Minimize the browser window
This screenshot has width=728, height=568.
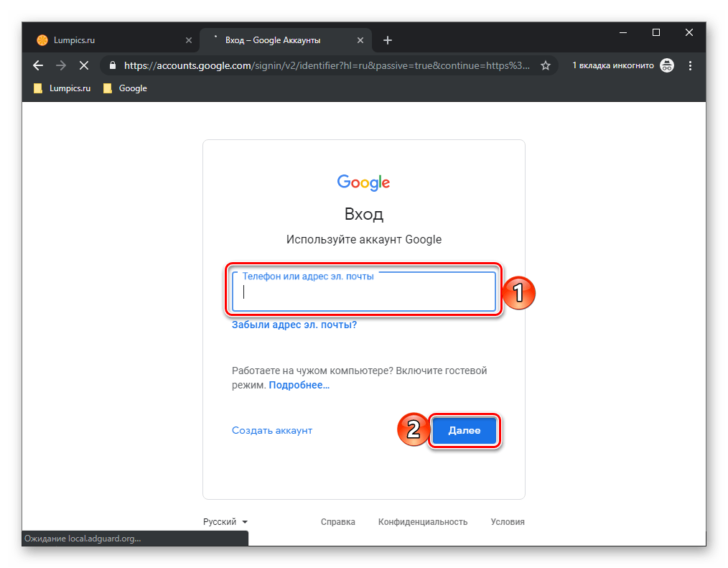click(x=623, y=32)
